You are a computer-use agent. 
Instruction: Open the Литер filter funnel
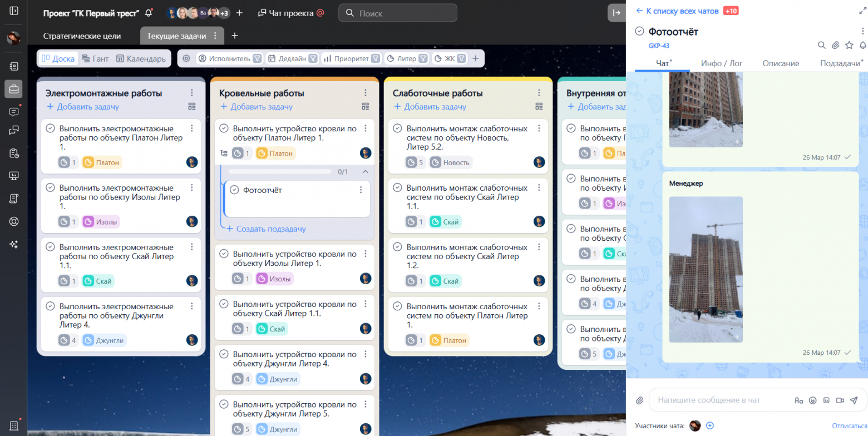423,58
